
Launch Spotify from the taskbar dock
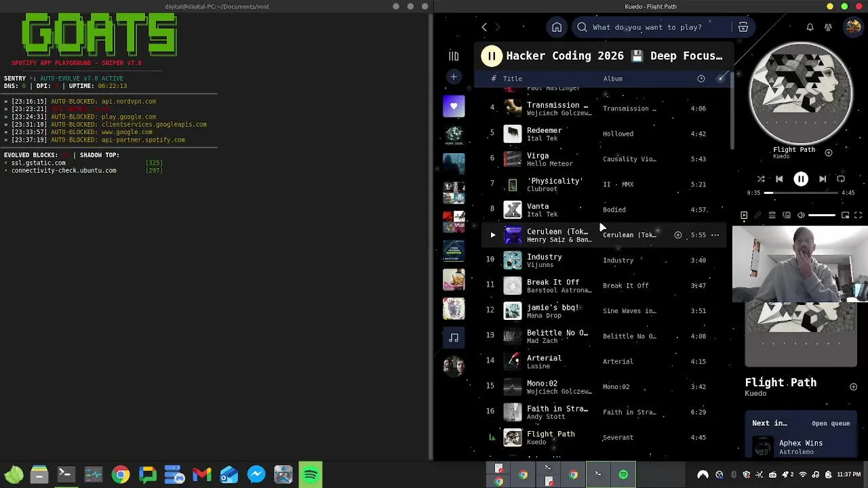coord(311,474)
